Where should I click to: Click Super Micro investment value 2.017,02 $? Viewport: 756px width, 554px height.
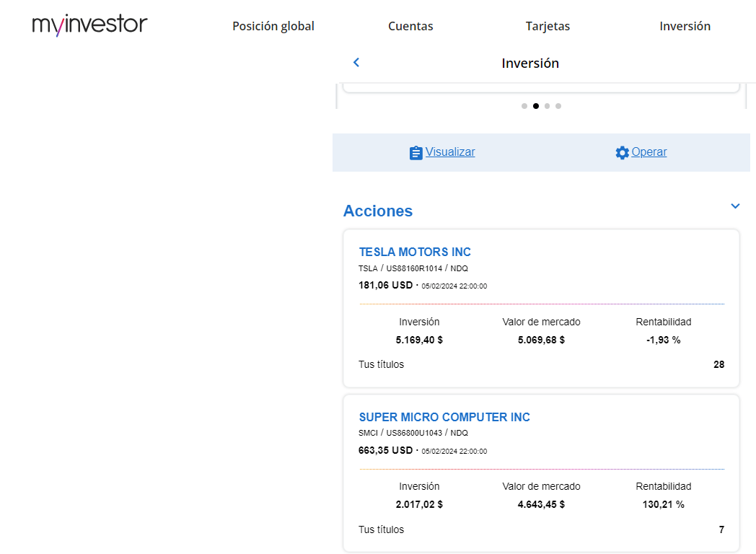tap(419, 504)
